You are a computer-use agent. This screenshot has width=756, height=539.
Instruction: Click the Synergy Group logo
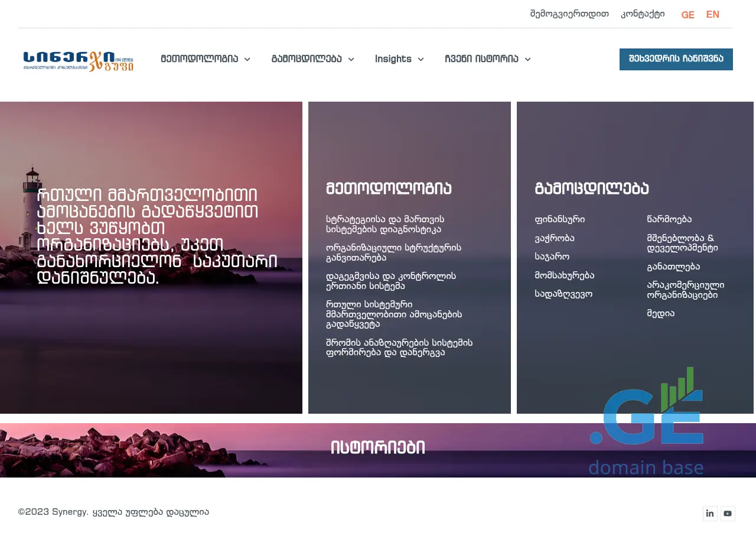pos(78,61)
